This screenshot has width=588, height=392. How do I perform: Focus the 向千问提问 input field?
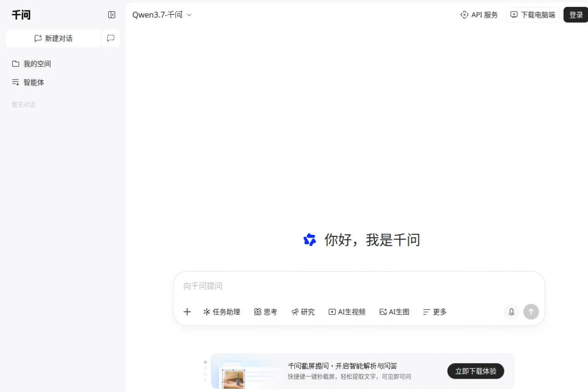pos(358,286)
